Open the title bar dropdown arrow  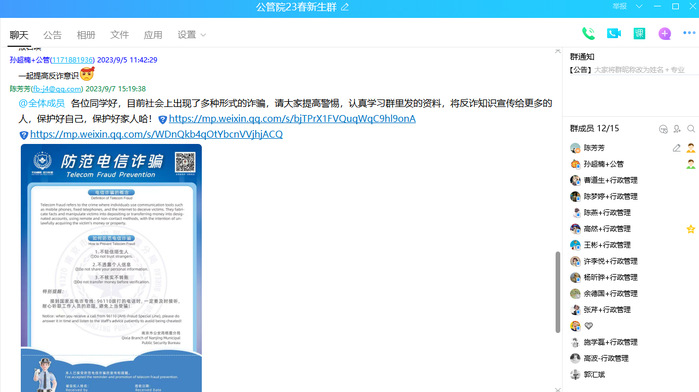coord(639,6)
